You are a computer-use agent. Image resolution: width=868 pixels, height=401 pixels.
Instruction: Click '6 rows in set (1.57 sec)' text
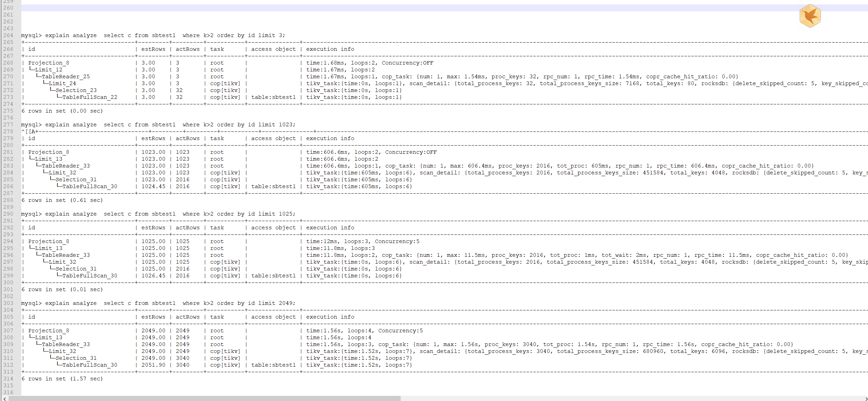[x=62, y=379]
